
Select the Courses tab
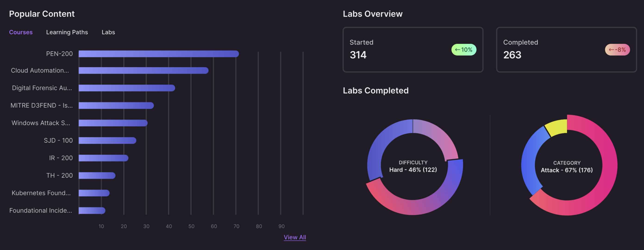pyautogui.click(x=21, y=32)
